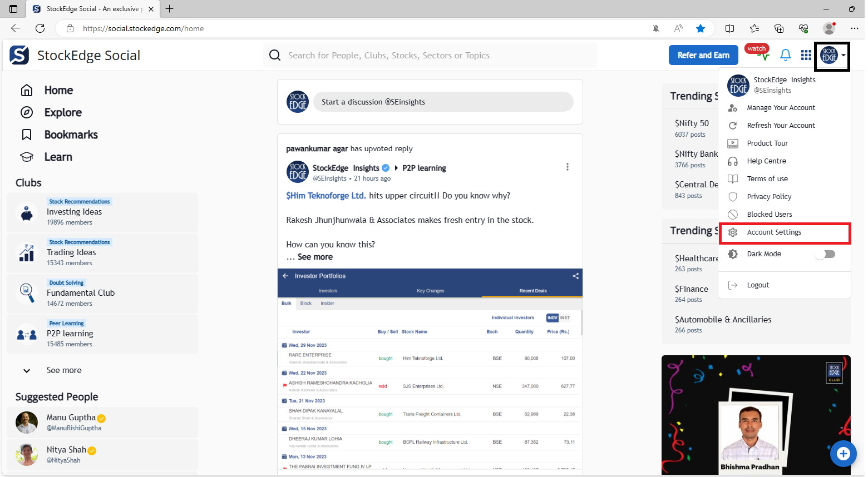
Task: Click the blue floating plus button
Action: (843, 454)
